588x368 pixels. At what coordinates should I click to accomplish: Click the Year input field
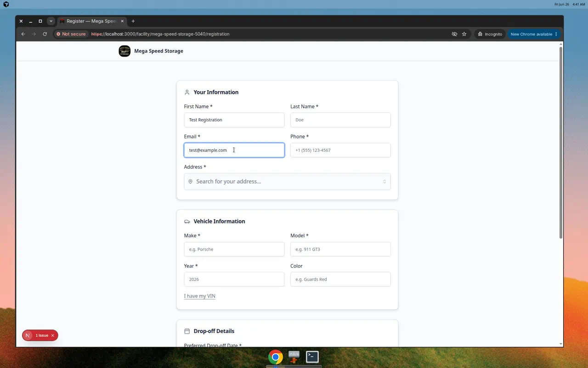(x=234, y=279)
